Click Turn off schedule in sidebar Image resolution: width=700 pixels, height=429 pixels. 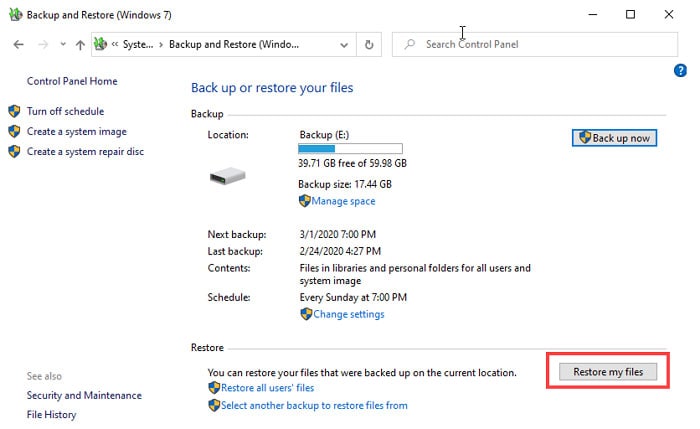pos(65,111)
